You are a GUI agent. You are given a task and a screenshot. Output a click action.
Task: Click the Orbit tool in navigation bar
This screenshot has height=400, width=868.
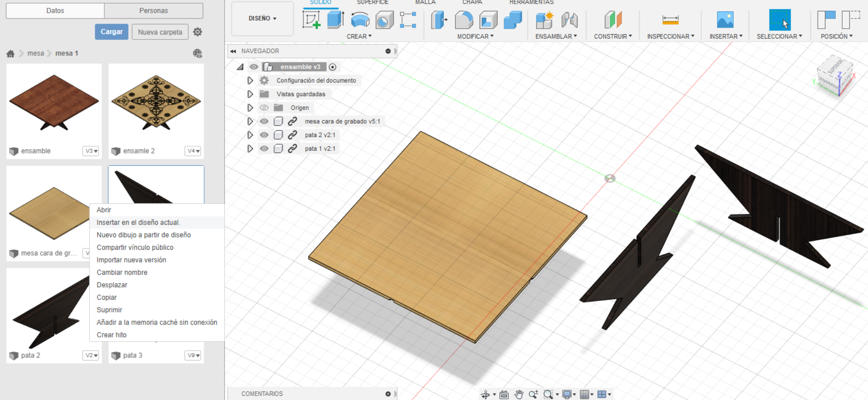485,395
